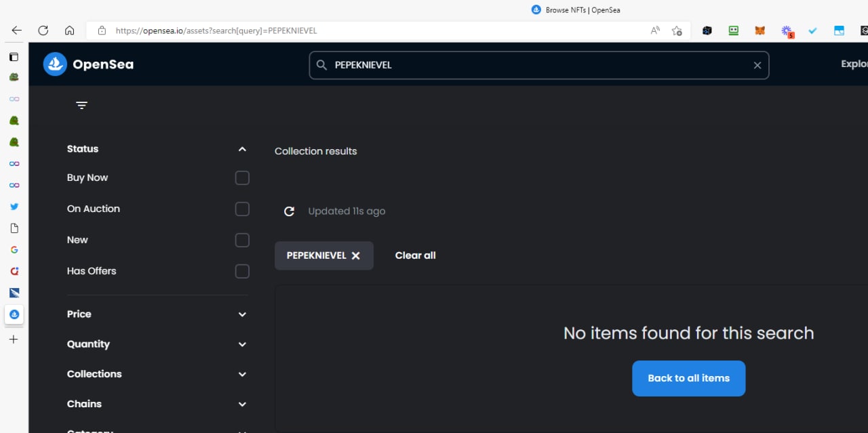This screenshot has height=433, width=868.
Task: Go to the browser home page icon
Action: pos(69,30)
